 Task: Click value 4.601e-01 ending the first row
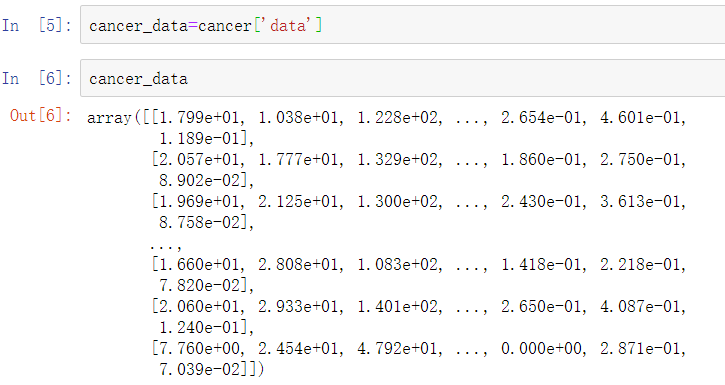pos(641,117)
